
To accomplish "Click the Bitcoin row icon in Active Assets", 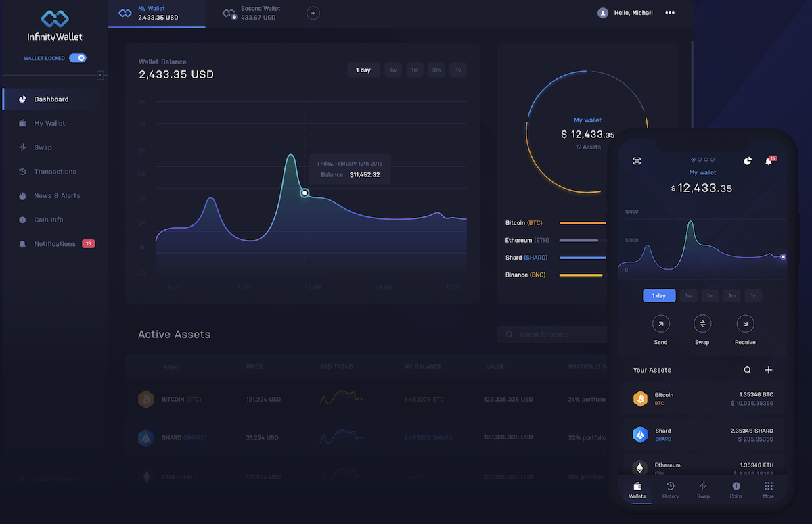I will pos(145,400).
